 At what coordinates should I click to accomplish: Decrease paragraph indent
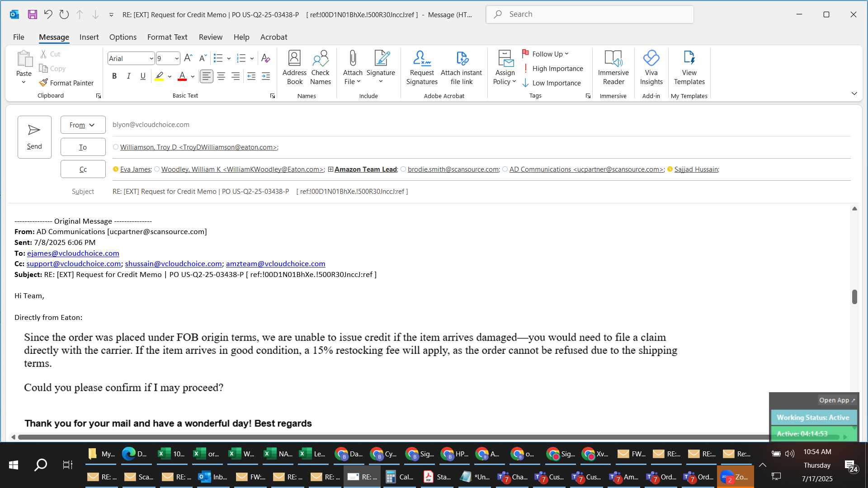tap(251, 76)
